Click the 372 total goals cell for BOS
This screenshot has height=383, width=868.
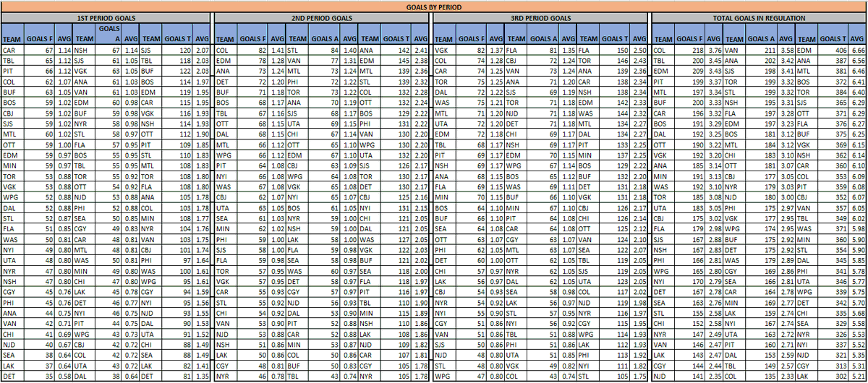[833, 79]
